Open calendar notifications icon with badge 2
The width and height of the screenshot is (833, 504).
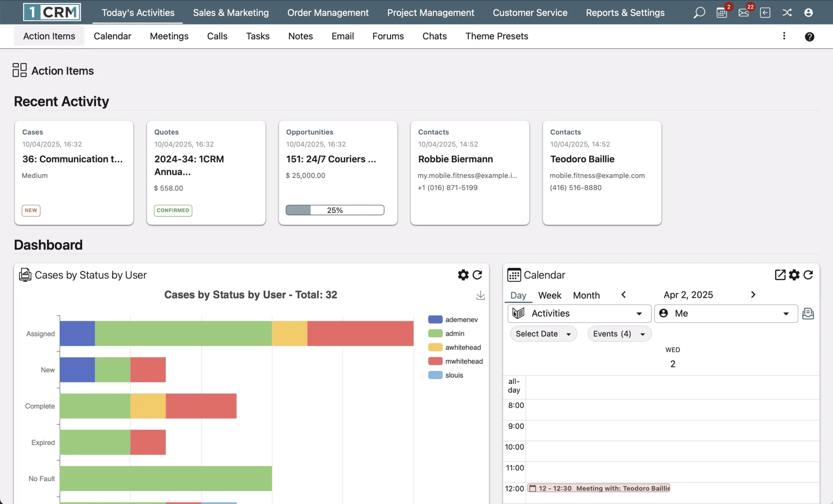[x=722, y=13]
